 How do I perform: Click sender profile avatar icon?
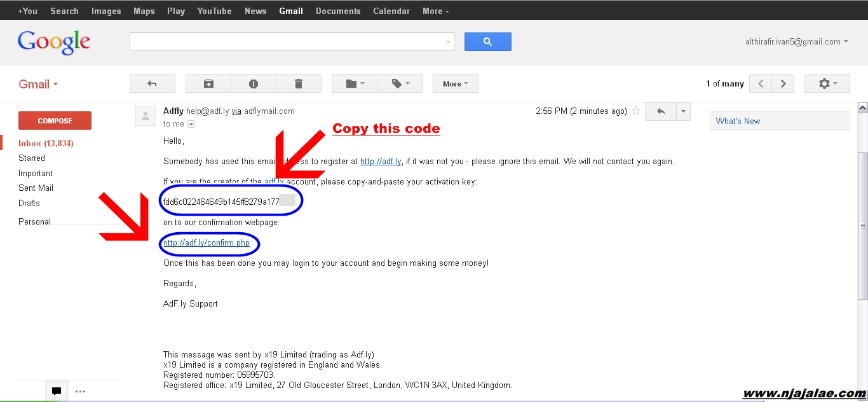point(146,116)
